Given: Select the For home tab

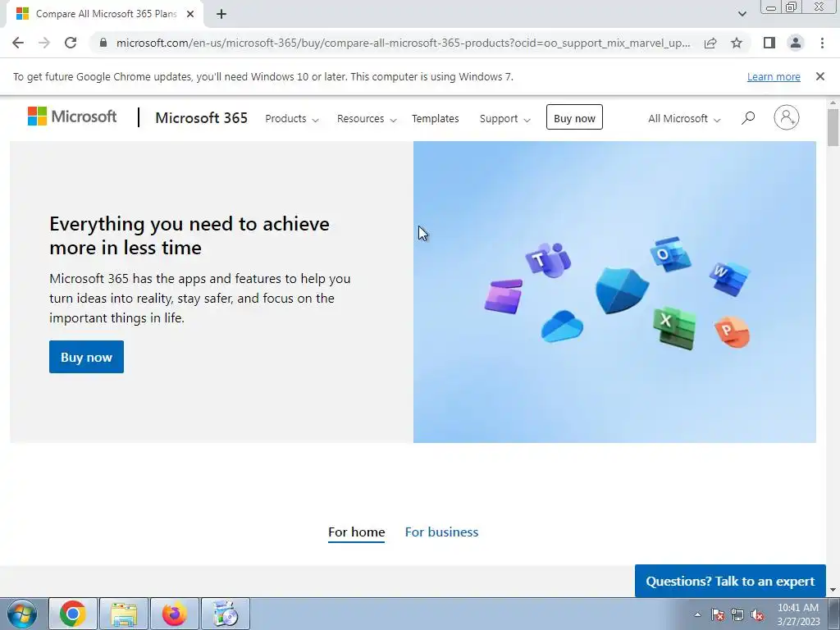Looking at the screenshot, I should [x=356, y=532].
